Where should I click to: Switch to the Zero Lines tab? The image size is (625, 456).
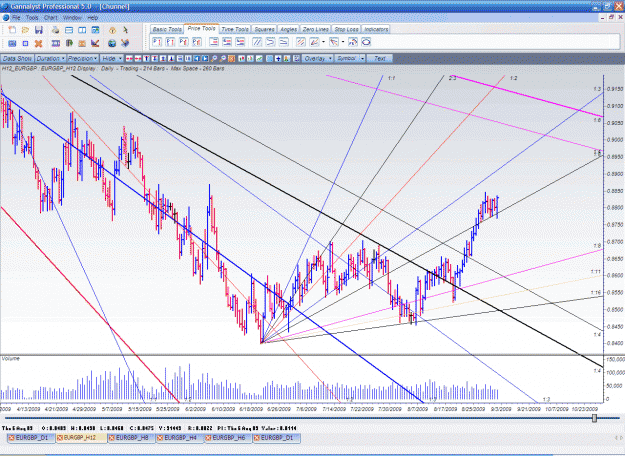click(315, 29)
